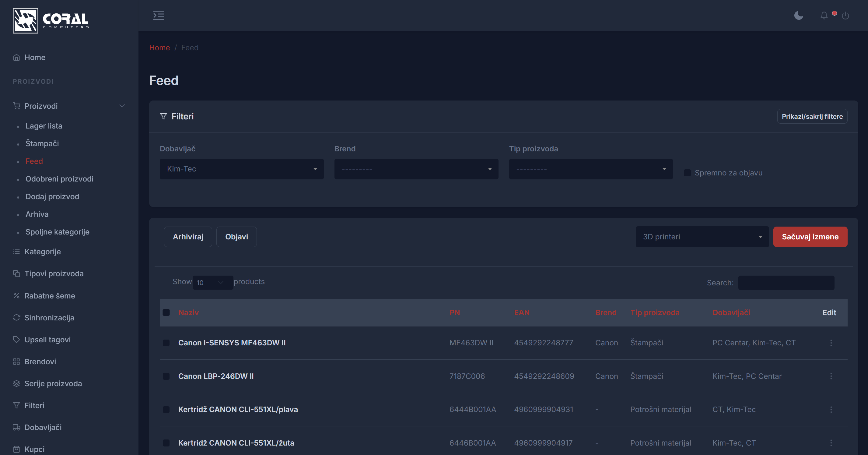Check the Canon I-SENSYS MF463DW II row
This screenshot has width=868, height=455.
166,343
